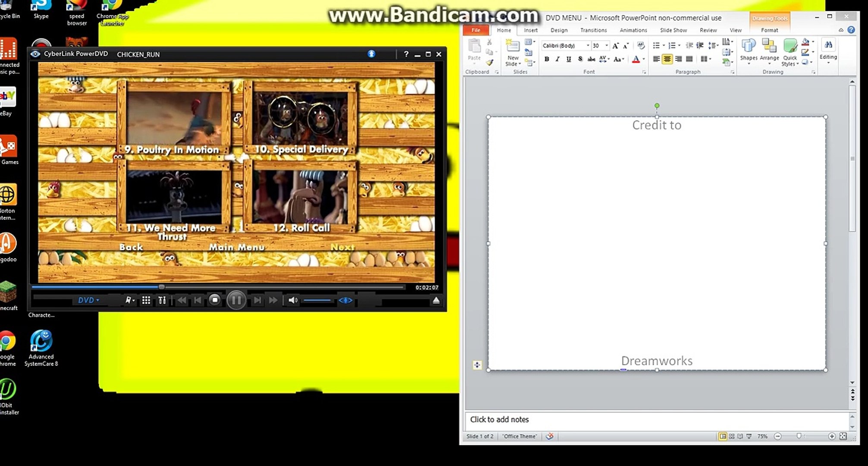
Task: Apply text shadow formatting
Action: click(x=580, y=59)
